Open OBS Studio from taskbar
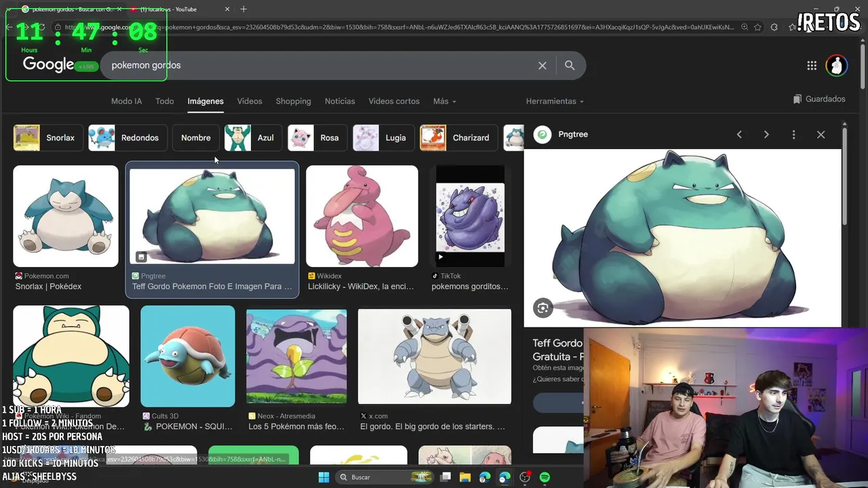 524,477
